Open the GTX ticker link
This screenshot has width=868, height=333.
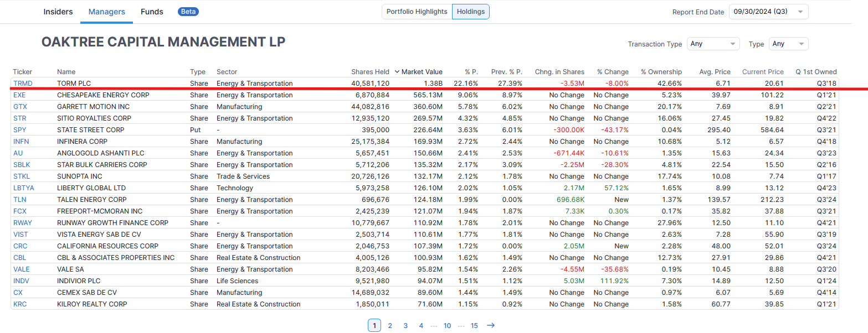20,107
